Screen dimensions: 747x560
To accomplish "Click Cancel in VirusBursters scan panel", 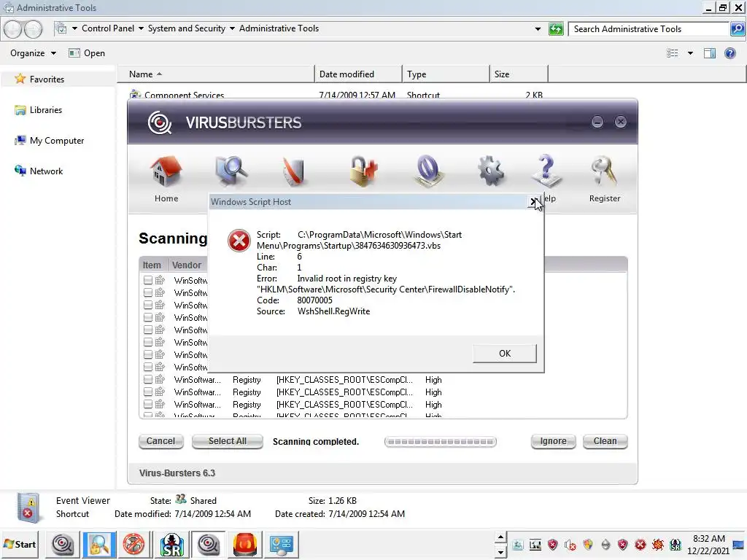I will click(x=160, y=441).
